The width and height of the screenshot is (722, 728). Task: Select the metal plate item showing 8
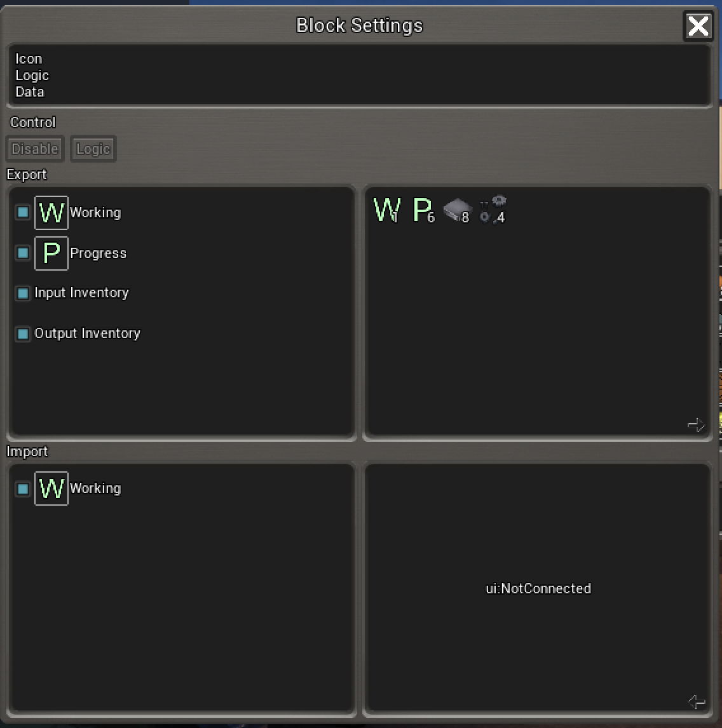pos(456,211)
